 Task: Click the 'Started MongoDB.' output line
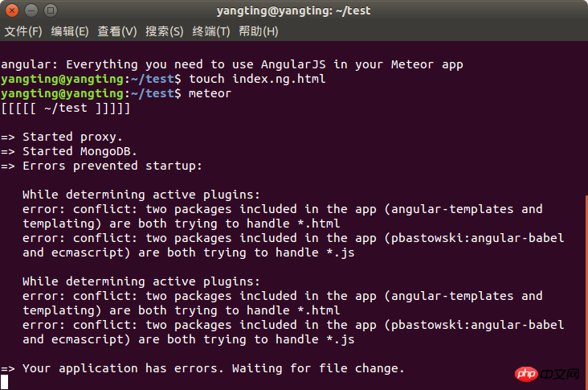pos(80,151)
